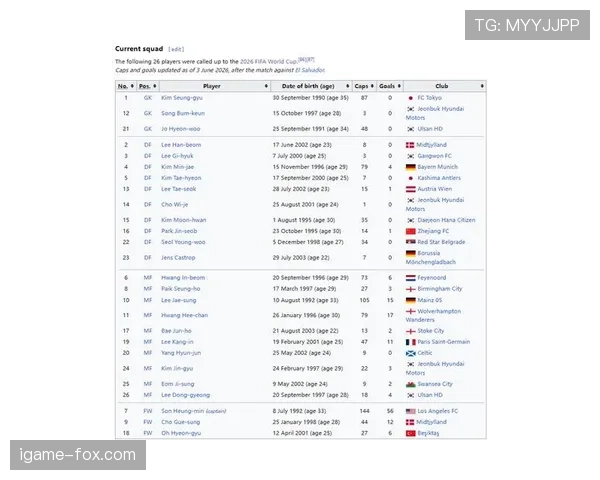Open Hwang Hee-chan's player page
Screen dimensions: 600x480
pos(184,315)
